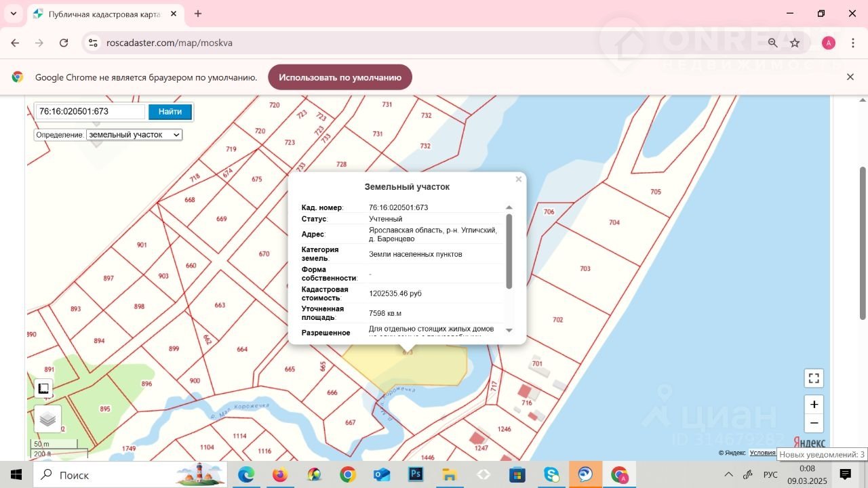Dismiss the default browser notification bar
The height and width of the screenshot is (488, 868).
point(850,77)
